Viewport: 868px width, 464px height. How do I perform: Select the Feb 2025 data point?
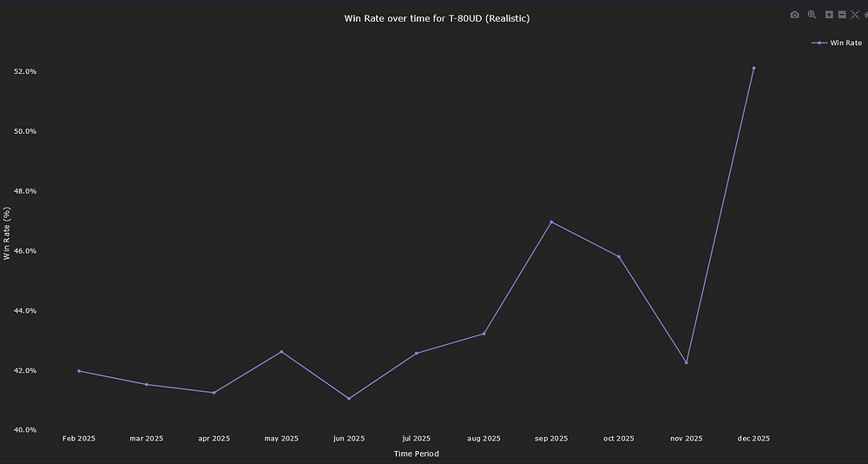point(79,371)
